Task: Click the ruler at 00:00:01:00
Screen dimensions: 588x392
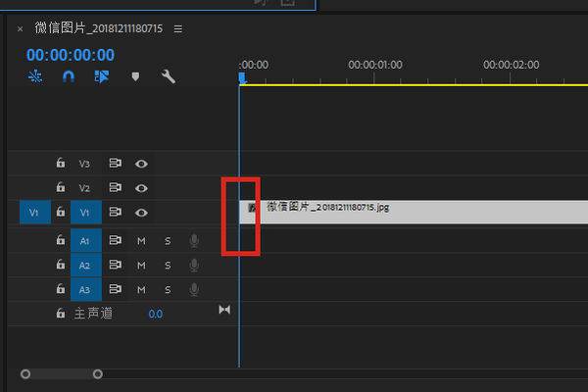Action: click(x=374, y=65)
